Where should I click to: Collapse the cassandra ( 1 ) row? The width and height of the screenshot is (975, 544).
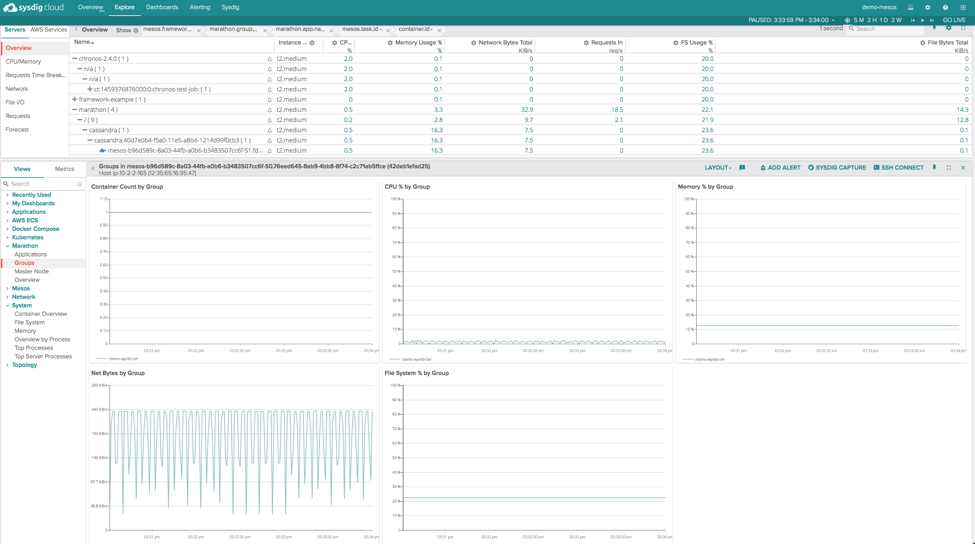click(85, 130)
